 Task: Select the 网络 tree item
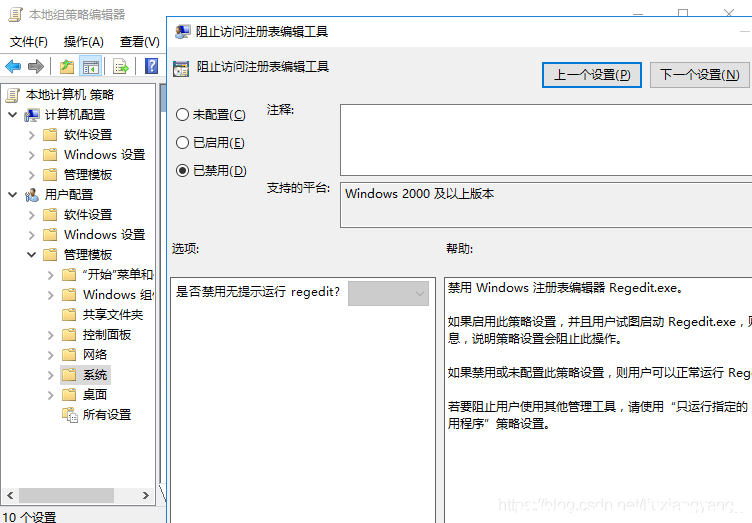point(95,355)
